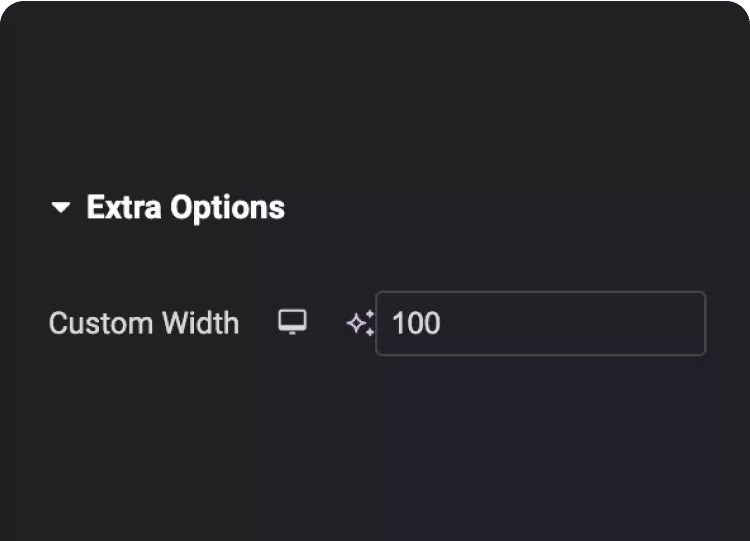Open the AI sparkle icon beside the width field

pos(360,323)
